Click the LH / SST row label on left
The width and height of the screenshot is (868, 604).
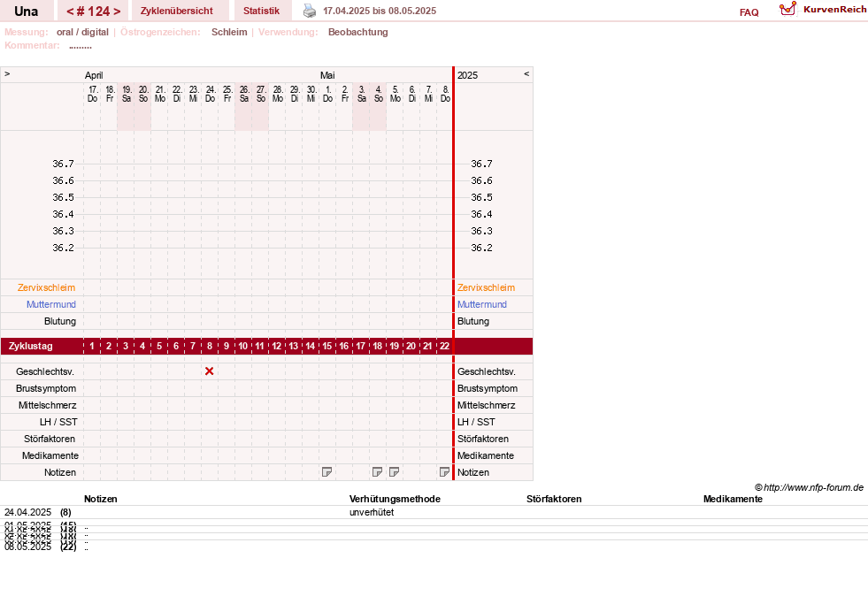(58, 422)
